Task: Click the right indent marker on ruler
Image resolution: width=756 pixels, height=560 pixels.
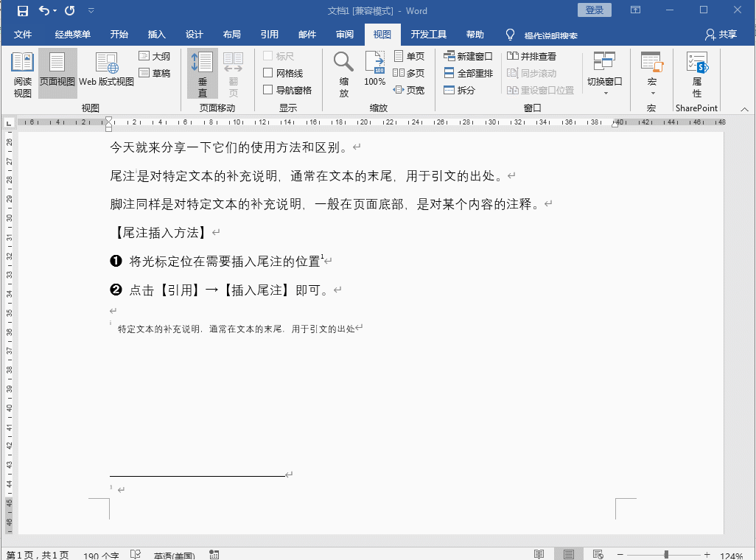Action: (615, 125)
